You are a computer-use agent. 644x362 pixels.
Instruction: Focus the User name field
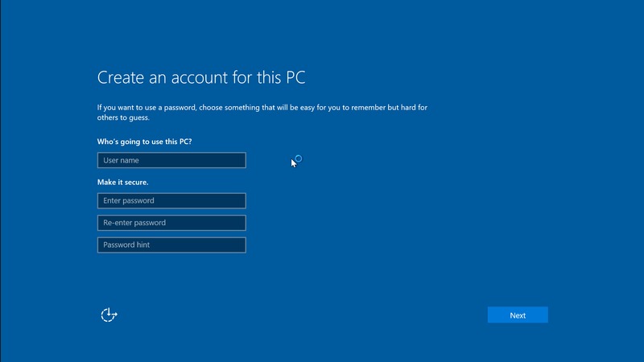[171, 160]
